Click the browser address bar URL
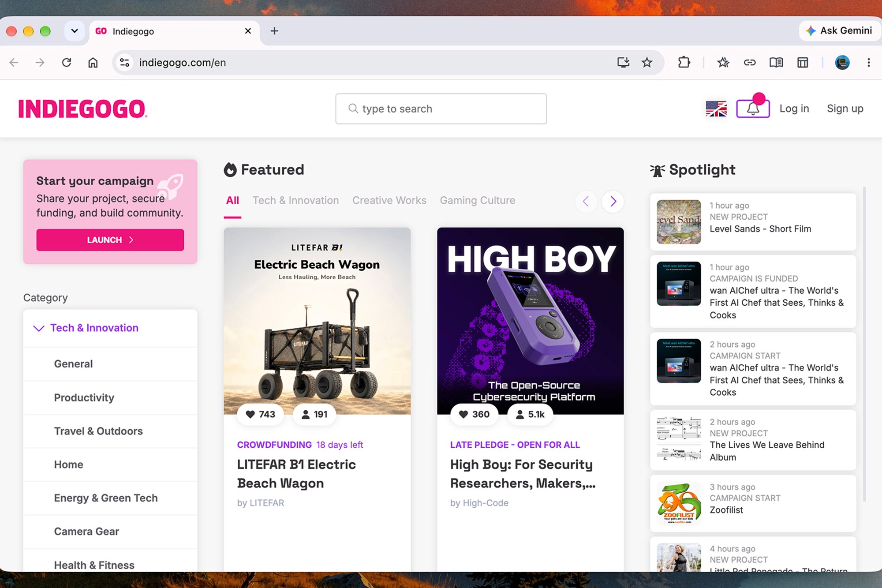The image size is (882, 588). tap(183, 63)
